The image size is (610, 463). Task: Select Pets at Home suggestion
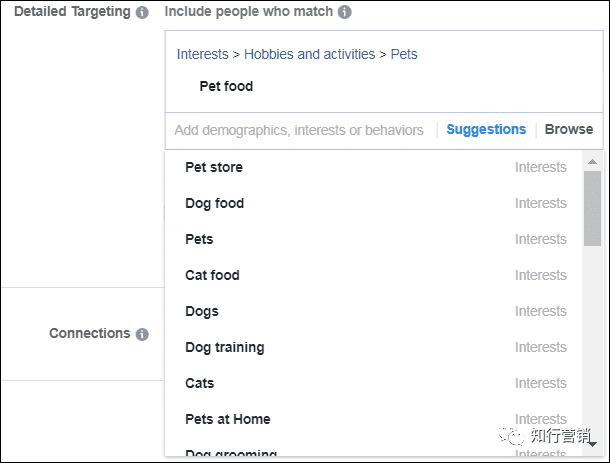click(227, 419)
